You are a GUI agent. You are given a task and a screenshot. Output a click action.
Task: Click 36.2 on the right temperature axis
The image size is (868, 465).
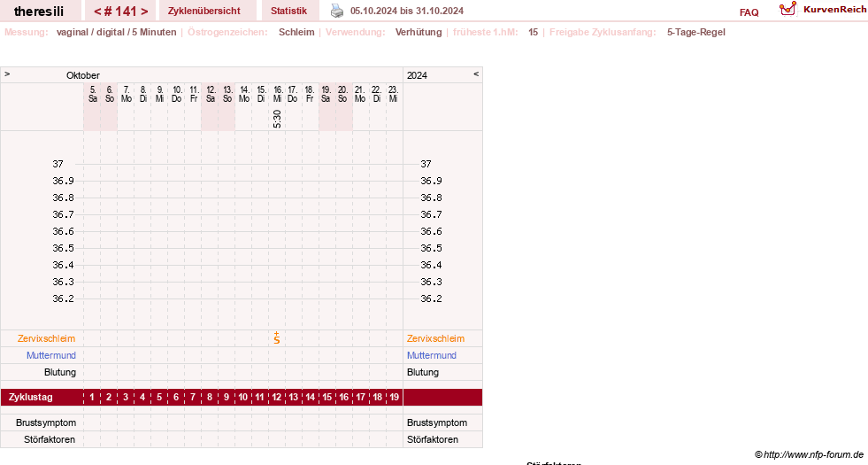tap(431, 298)
